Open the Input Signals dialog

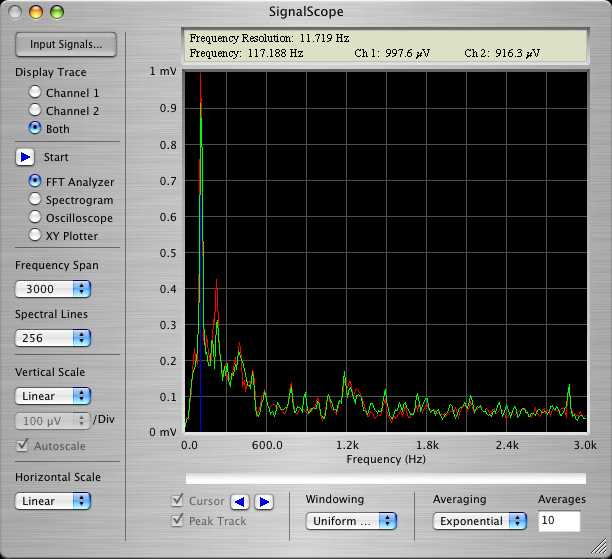[66, 45]
